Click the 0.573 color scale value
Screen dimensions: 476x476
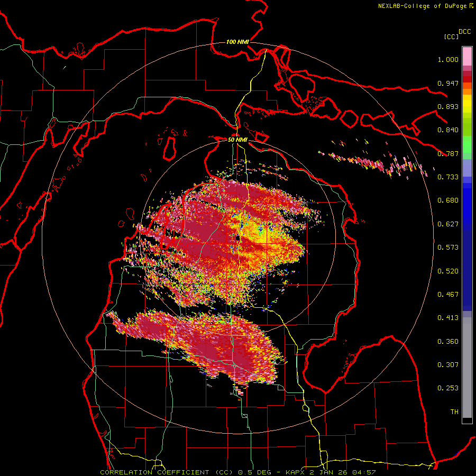click(x=448, y=248)
